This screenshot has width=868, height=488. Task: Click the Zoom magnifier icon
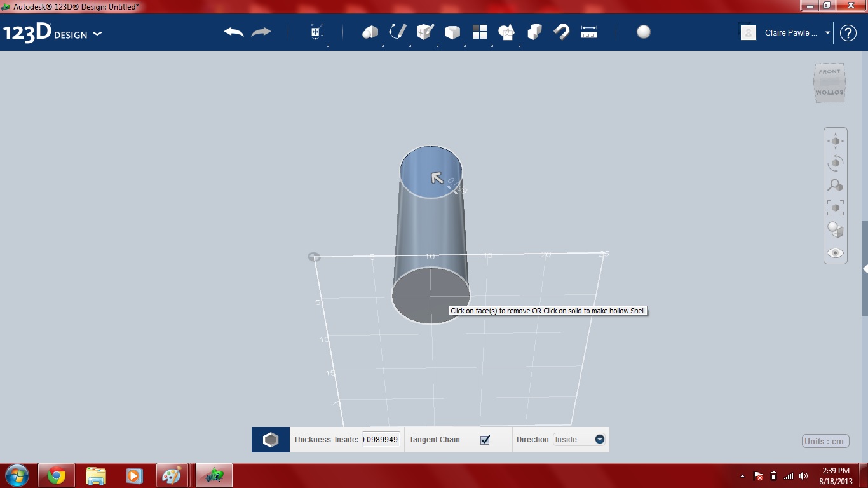pyautogui.click(x=836, y=186)
